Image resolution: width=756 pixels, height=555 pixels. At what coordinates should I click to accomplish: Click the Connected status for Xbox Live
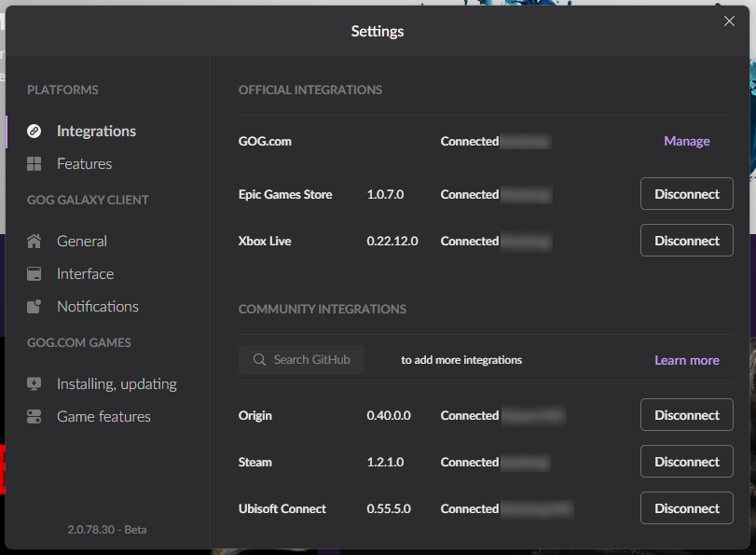(x=469, y=241)
